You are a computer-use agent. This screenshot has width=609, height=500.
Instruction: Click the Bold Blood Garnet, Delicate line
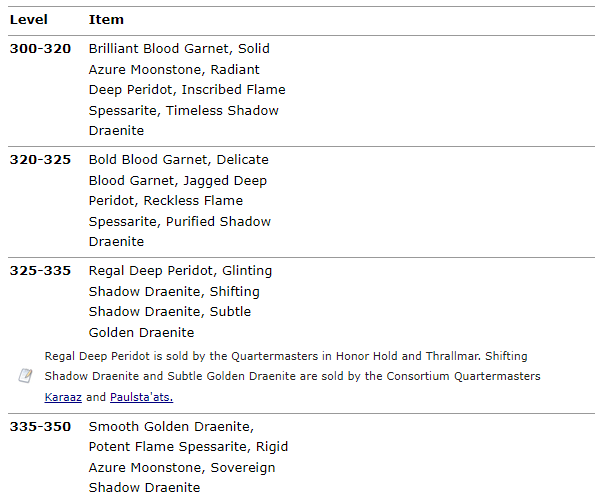coord(178,159)
